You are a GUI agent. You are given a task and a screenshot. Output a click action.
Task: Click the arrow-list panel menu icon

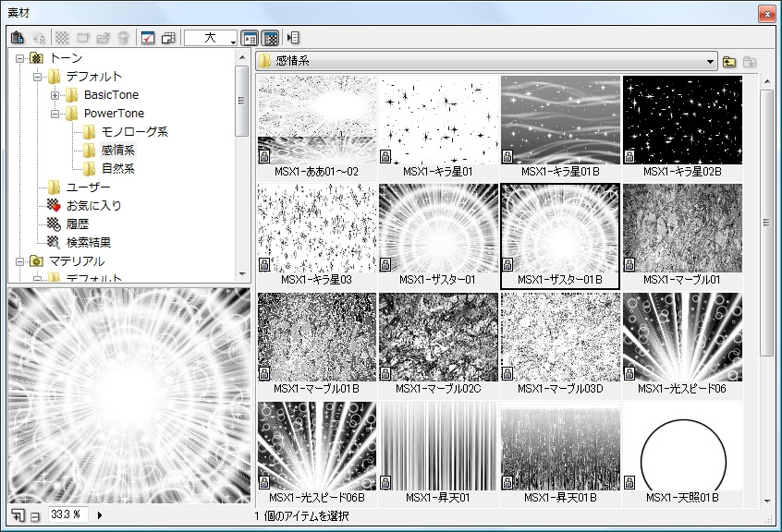[x=293, y=38]
